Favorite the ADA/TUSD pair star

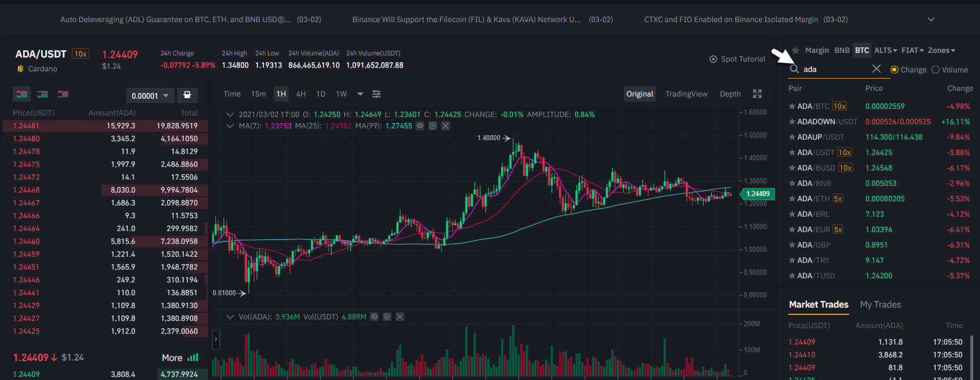792,276
